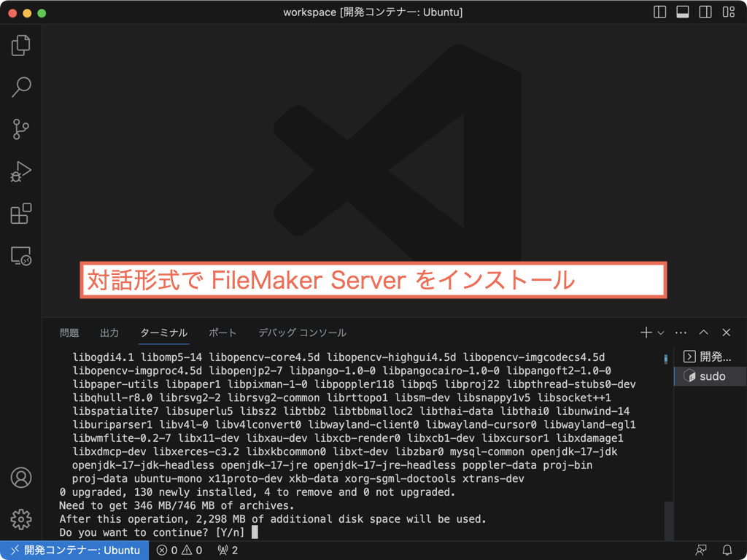Toggle the bottom panel layout icon
This screenshot has height=560, width=747.
coord(683,12)
